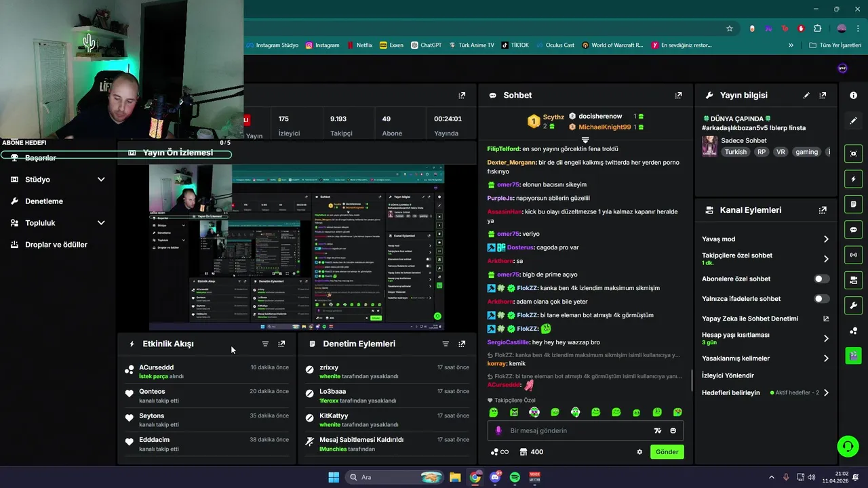Open Denetim Eylemleri filter options
The image size is (868, 488).
click(446, 344)
